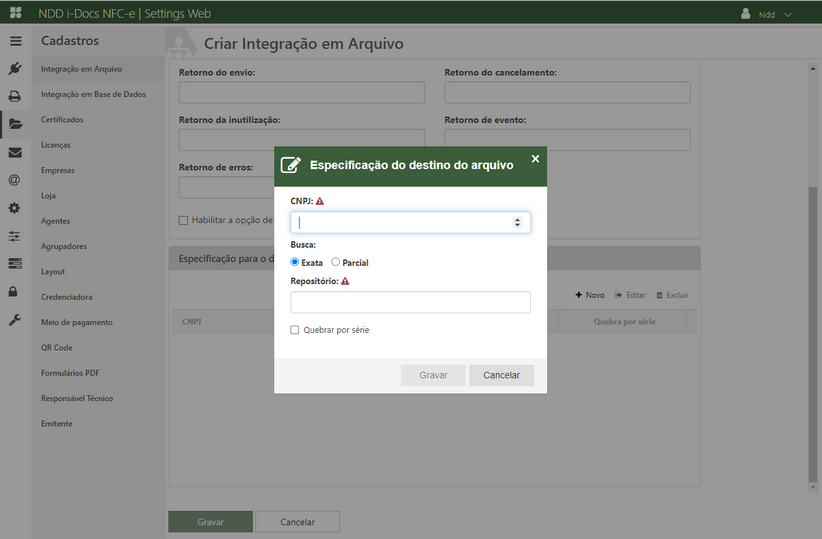The height and width of the screenshot is (539, 822).
Task: Close the Especificação do destino dialog
Action: pos(535,159)
